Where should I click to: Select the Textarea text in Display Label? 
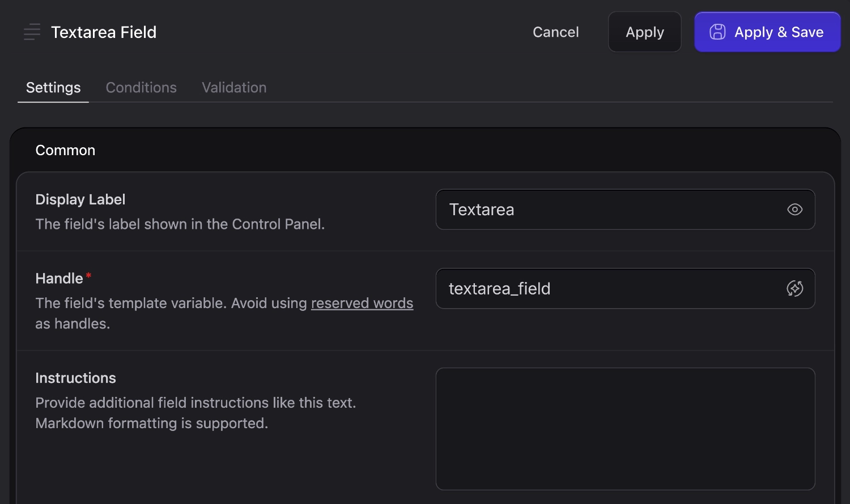click(x=481, y=210)
